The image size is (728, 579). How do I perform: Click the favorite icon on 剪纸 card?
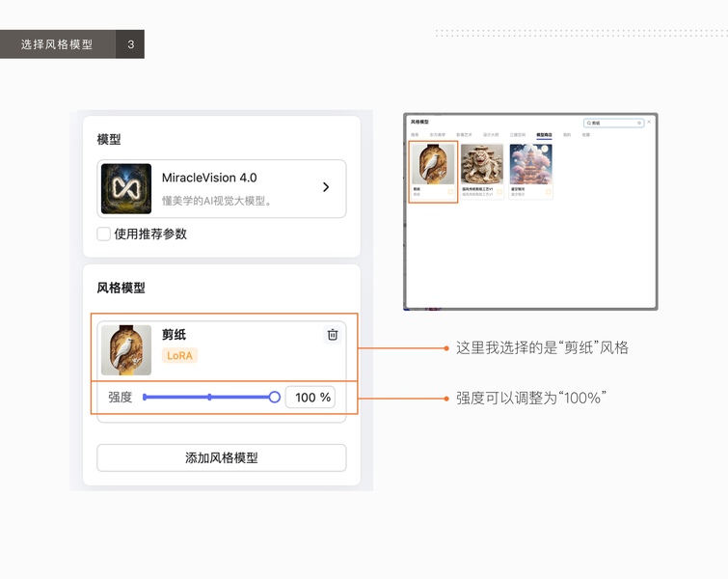450,192
